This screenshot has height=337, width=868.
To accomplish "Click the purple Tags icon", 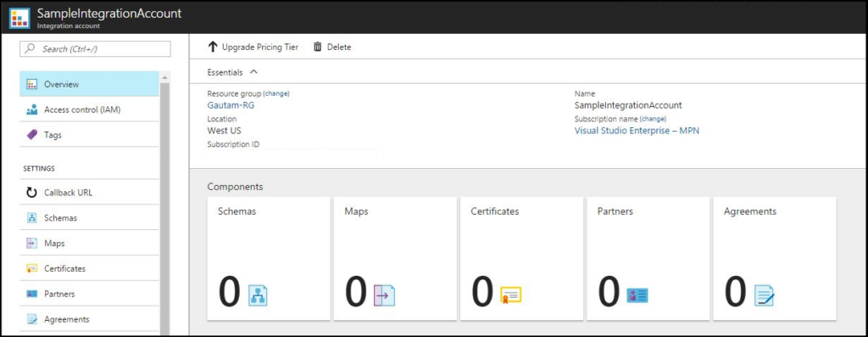I will coord(32,135).
